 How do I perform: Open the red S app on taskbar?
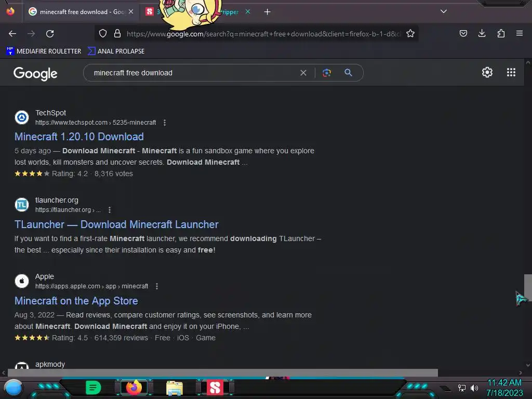(x=215, y=388)
